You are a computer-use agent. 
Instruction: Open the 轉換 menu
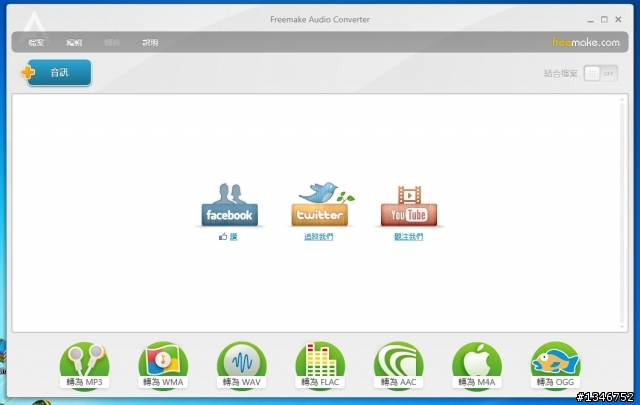point(112,42)
